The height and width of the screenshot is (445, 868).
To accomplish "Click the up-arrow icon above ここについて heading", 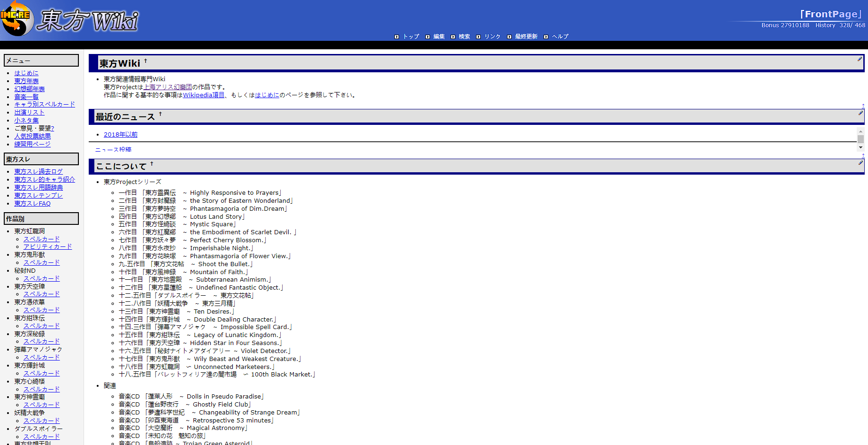I will tap(863, 156).
